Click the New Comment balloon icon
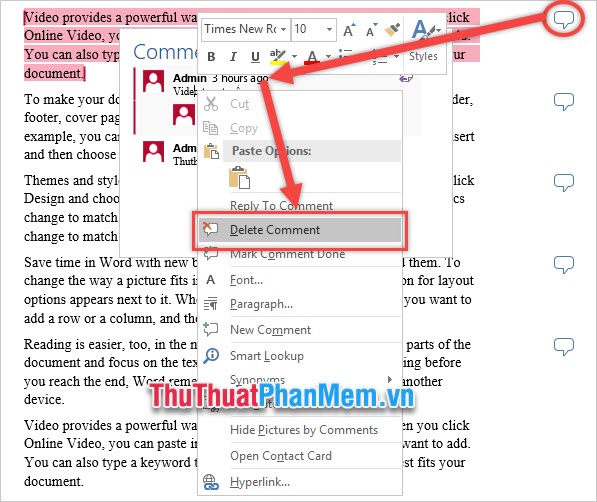Viewport: 597px width, 502px height. [x=211, y=329]
